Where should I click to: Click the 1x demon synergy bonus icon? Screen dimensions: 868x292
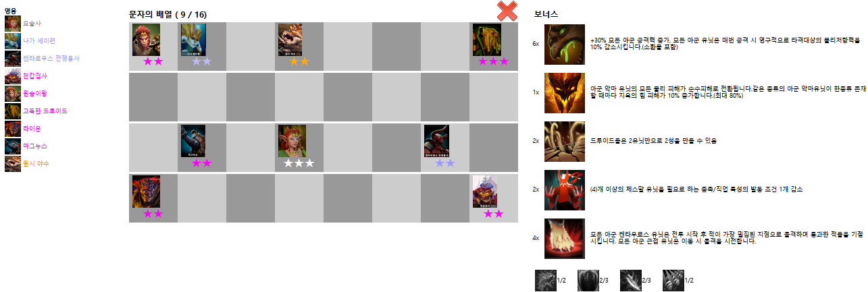565,92
